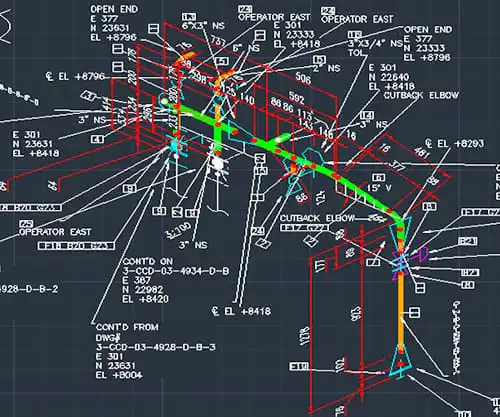Click the white open-end circle on the green pipe

[164, 101]
